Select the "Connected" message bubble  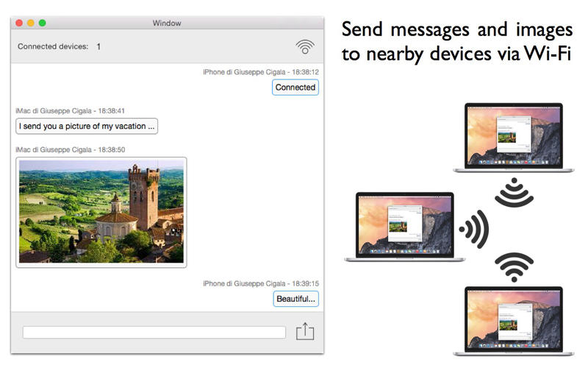tap(295, 87)
